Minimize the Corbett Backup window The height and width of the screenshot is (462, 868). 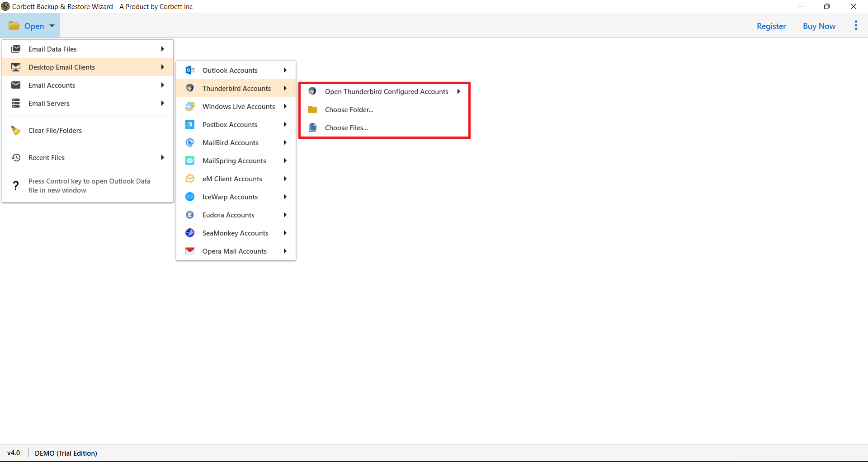[801, 6]
